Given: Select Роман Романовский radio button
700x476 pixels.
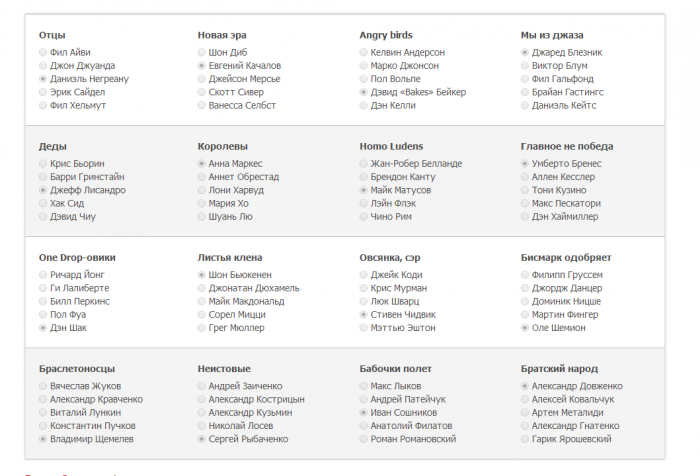Looking at the screenshot, I should pos(364,438).
